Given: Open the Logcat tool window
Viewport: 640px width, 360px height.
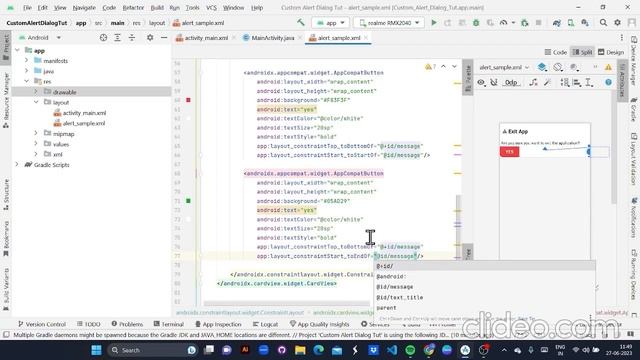Looking at the screenshot, I should (x=265, y=324).
